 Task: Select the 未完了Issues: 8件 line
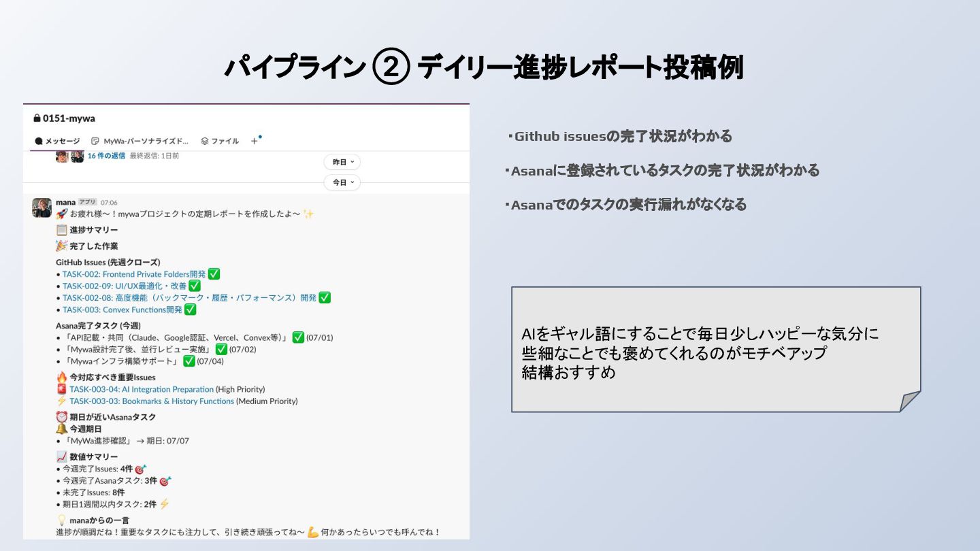pos(90,492)
